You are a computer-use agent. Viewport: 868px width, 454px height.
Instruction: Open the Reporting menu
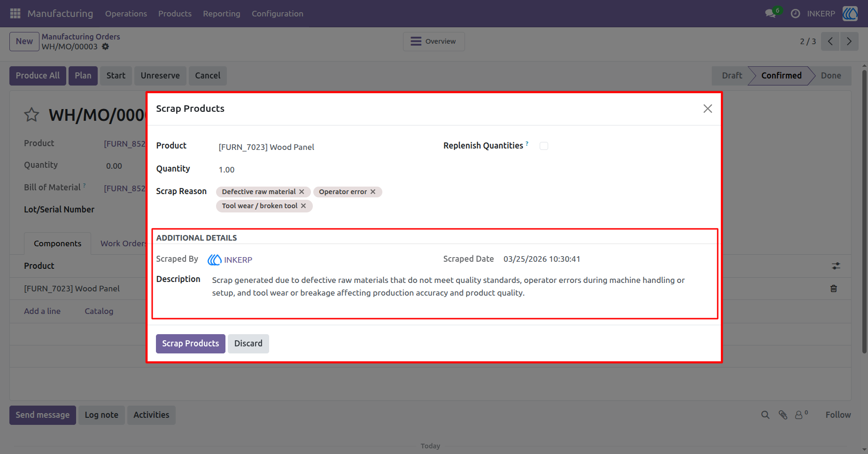pyautogui.click(x=222, y=14)
